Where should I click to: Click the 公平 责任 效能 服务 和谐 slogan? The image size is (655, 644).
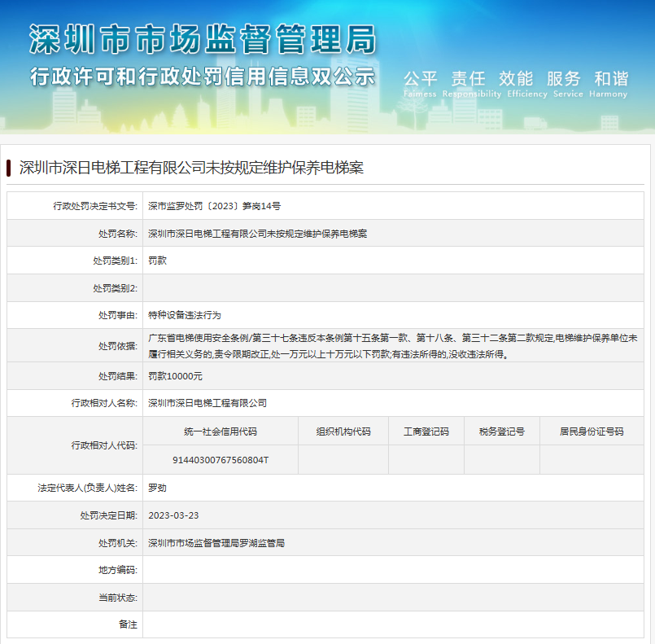tap(516, 79)
